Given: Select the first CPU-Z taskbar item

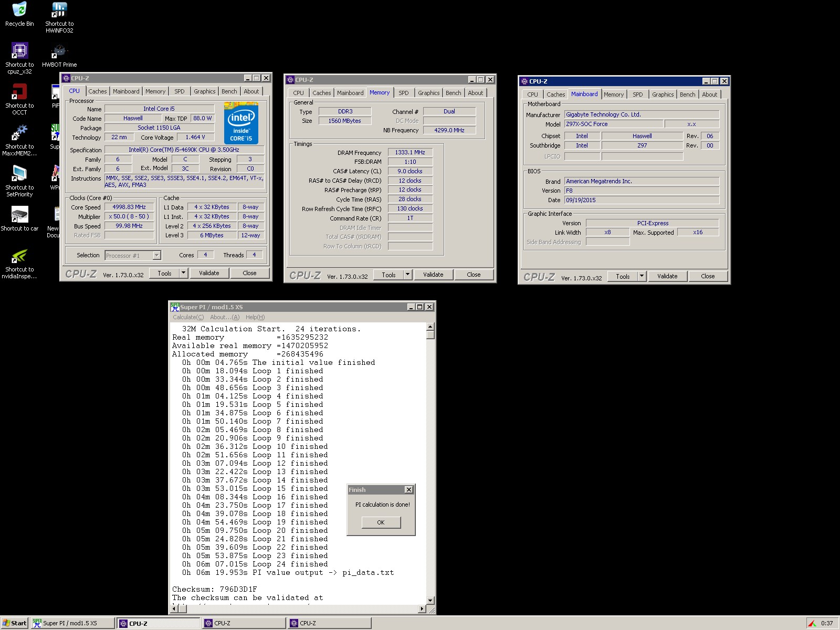Looking at the screenshot, I should click(159, 623).
